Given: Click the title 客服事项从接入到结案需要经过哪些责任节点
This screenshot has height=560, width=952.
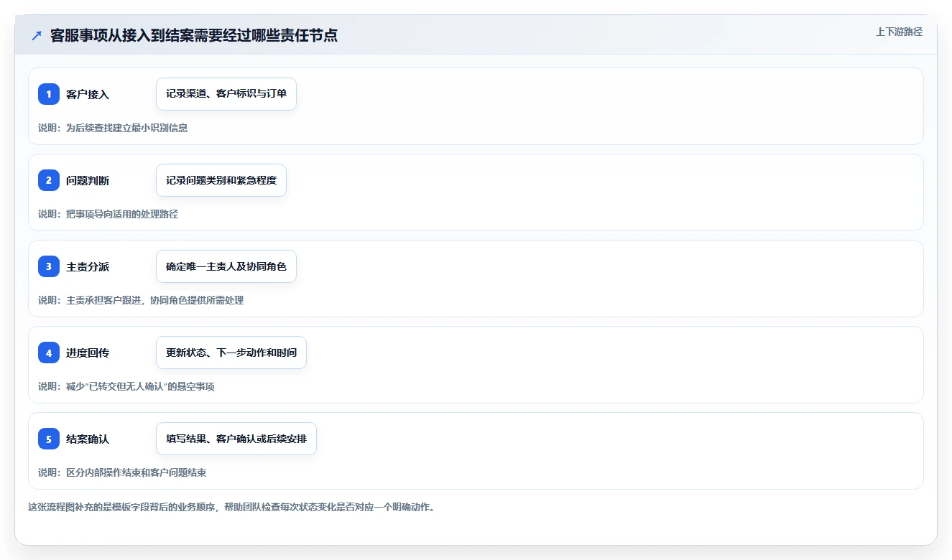Looking at the screenshot, I should (194, 35).
